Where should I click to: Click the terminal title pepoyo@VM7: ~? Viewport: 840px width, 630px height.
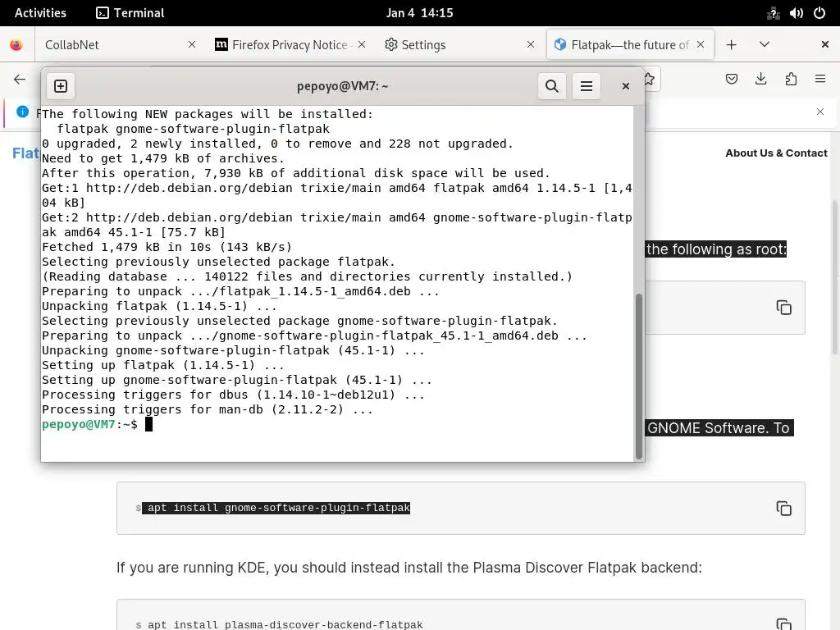coord(342,86)
